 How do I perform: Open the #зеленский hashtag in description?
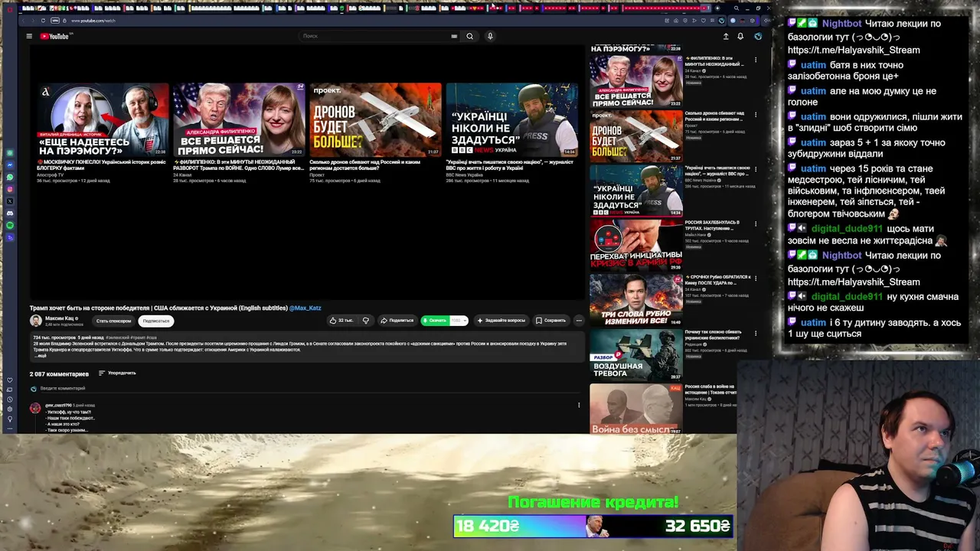pyautogui.click(x=117, y=337)
